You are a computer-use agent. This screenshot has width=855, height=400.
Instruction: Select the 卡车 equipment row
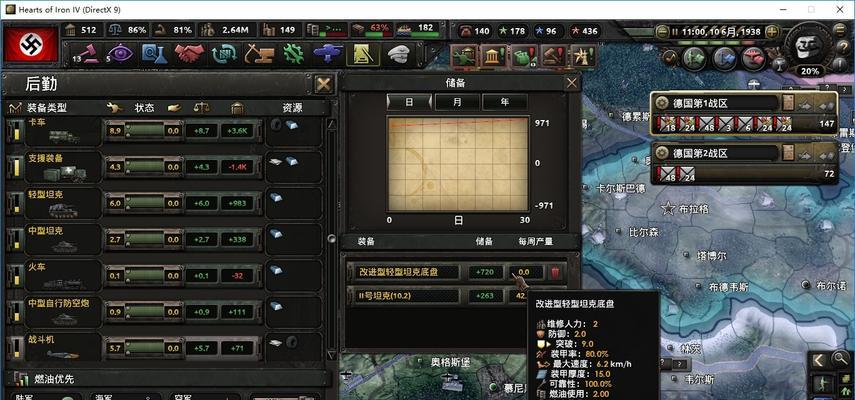pos(164,131)
